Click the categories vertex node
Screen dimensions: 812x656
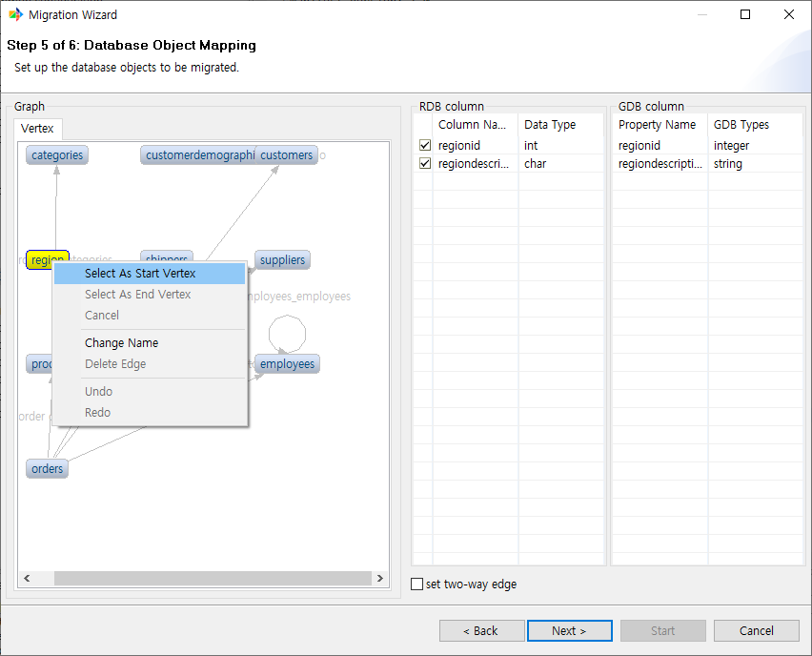click(57, 155)
